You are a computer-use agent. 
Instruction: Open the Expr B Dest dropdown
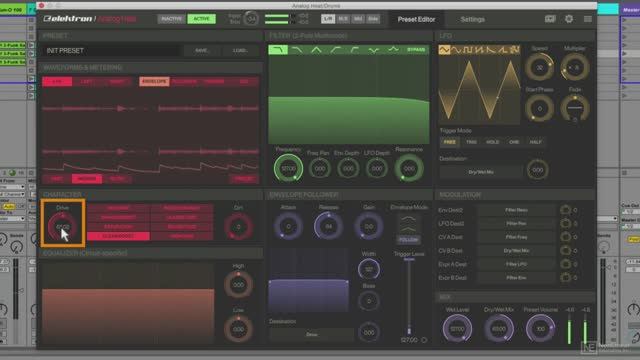tap(516, 278)
